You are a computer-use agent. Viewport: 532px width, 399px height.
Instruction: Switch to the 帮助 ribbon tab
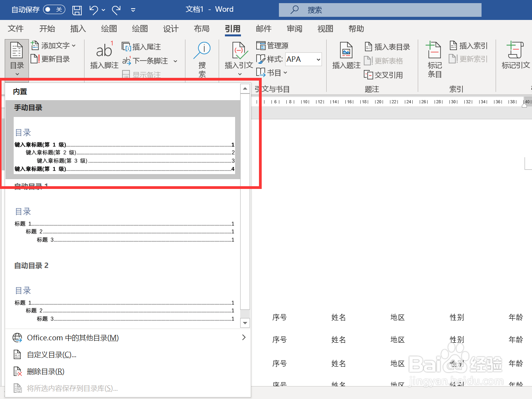356,29
